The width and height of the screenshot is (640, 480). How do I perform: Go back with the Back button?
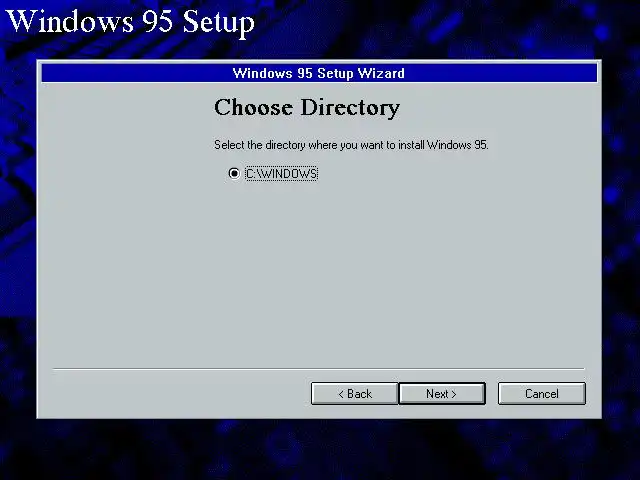(354, 393)
